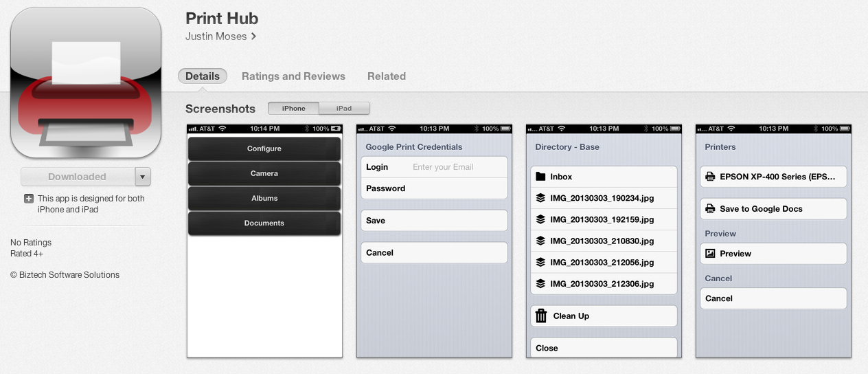Open the Related tab

387,76
